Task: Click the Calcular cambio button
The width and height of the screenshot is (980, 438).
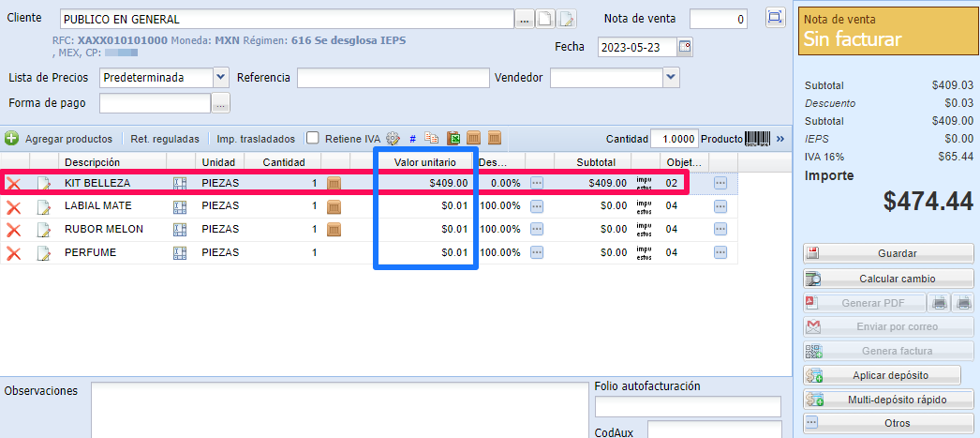Action: (885, 279)
